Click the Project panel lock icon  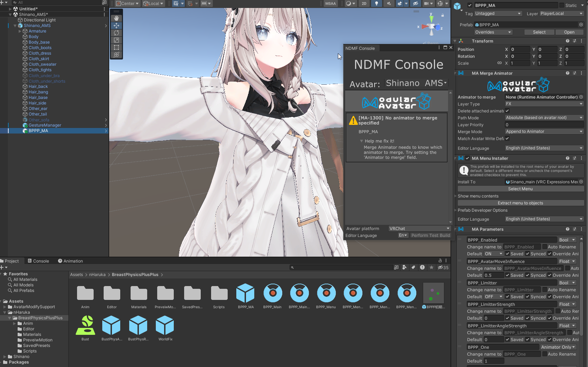[440, 261]
